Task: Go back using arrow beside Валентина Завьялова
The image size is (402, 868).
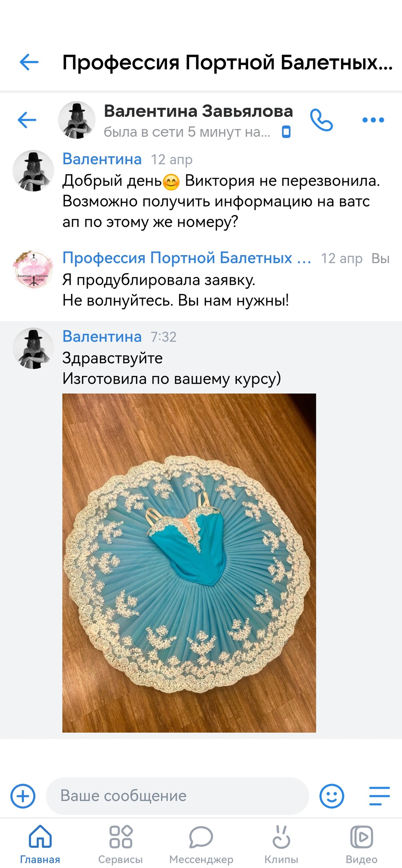Action: click(x=27, y=120)
